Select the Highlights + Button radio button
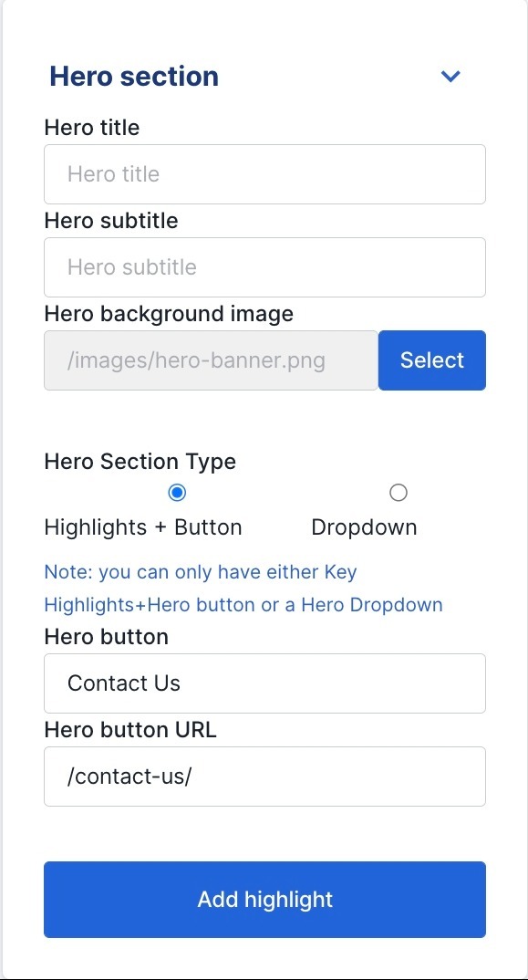 [x=178, y=493]
